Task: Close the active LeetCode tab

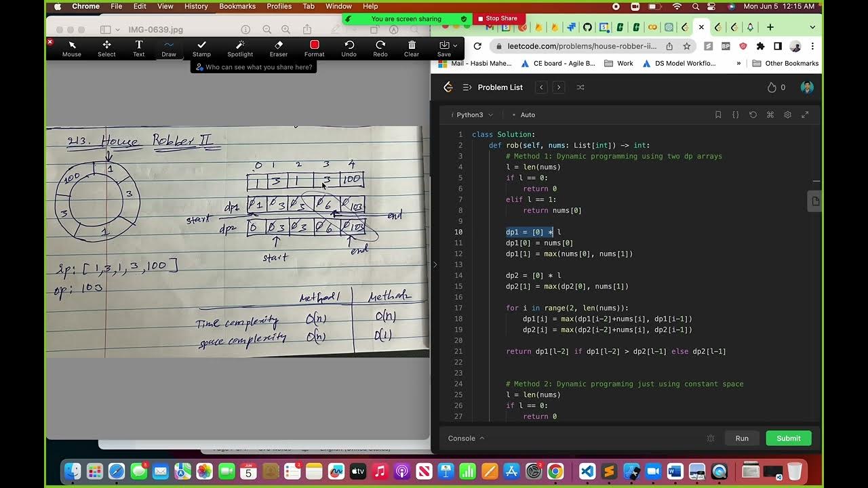Action: (701, 27)
